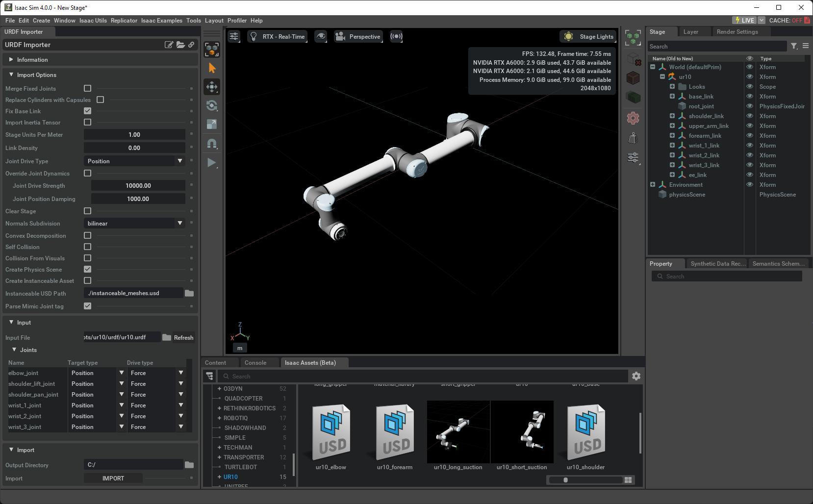Screen dimensions: 813x504
Task: Open Isaac Assets settings gear
Action: coord(636,376)
